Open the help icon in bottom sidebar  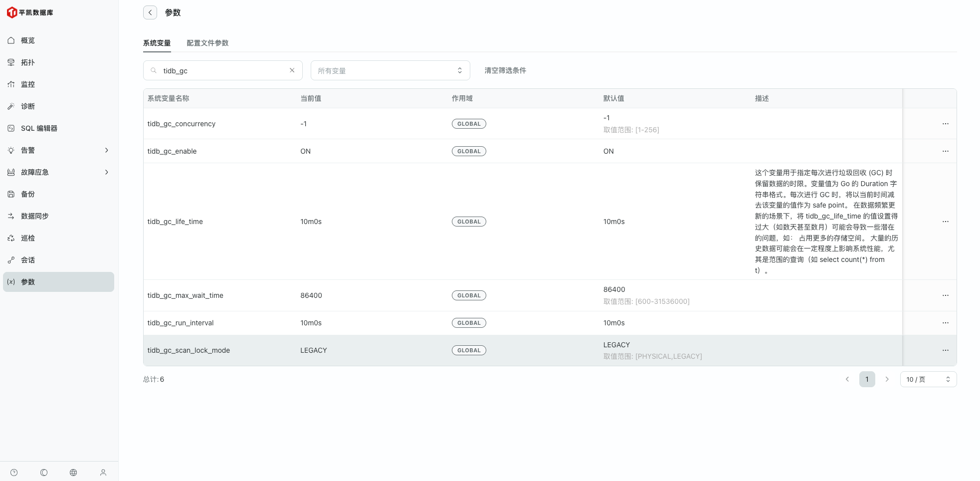[x=14, y=473]
